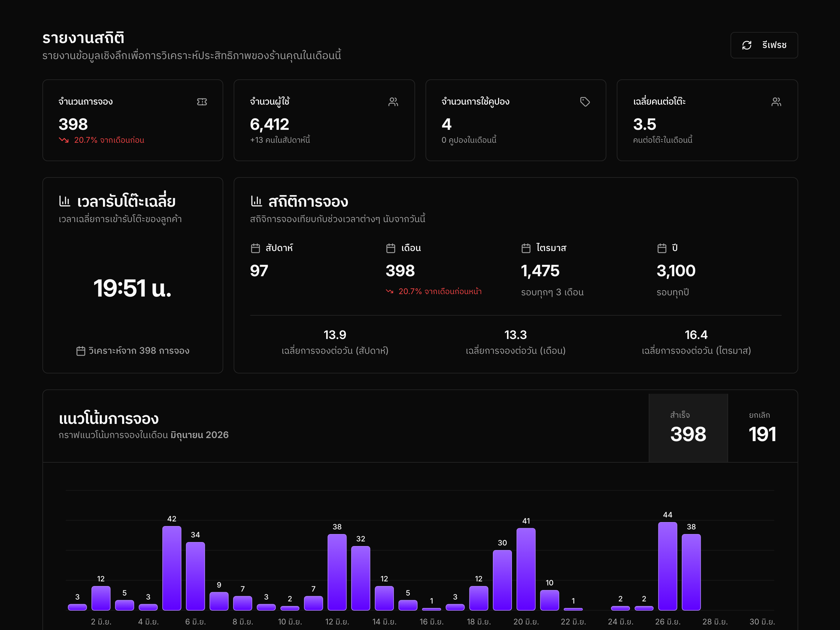This screenshot has width=840, height=630.
Task: Click red trend-down icon under เดือน 398
Action: click(390, 291)
